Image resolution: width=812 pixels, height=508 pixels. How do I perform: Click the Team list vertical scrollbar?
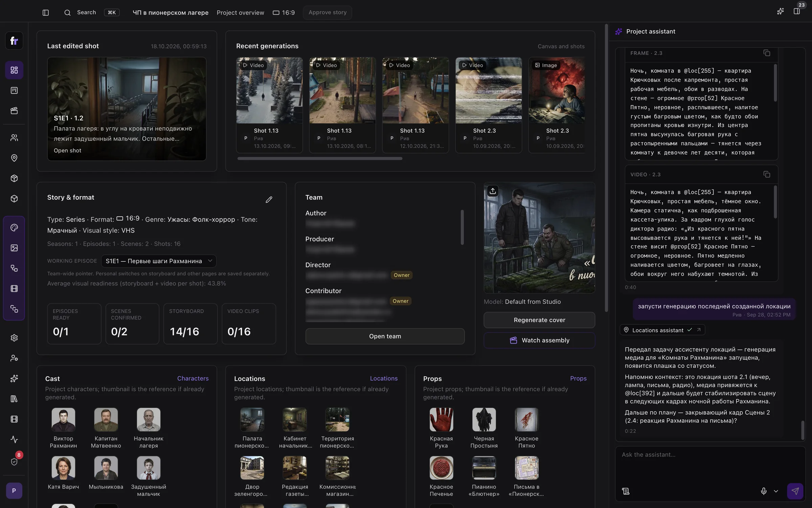462,227
